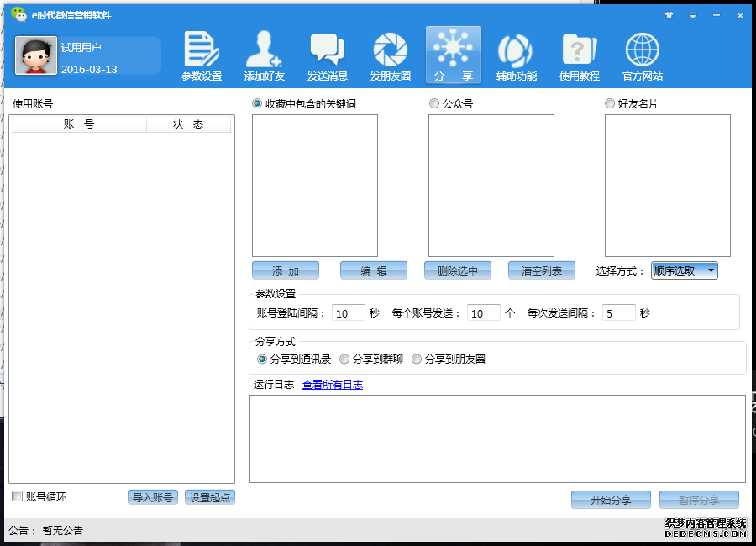The height and width of the screenshot is (546, 756).
Task: Open the 发朋友圈 moments icon
Action: tap(390, 56)
